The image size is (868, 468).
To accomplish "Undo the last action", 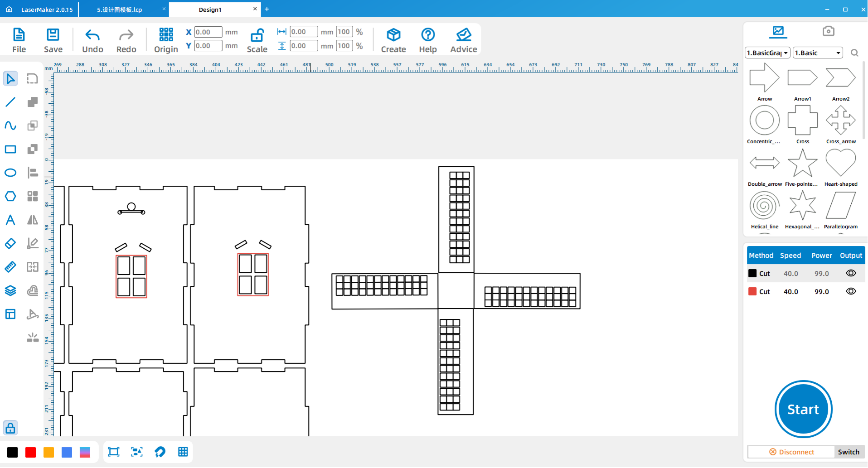I will coord(92,35).
